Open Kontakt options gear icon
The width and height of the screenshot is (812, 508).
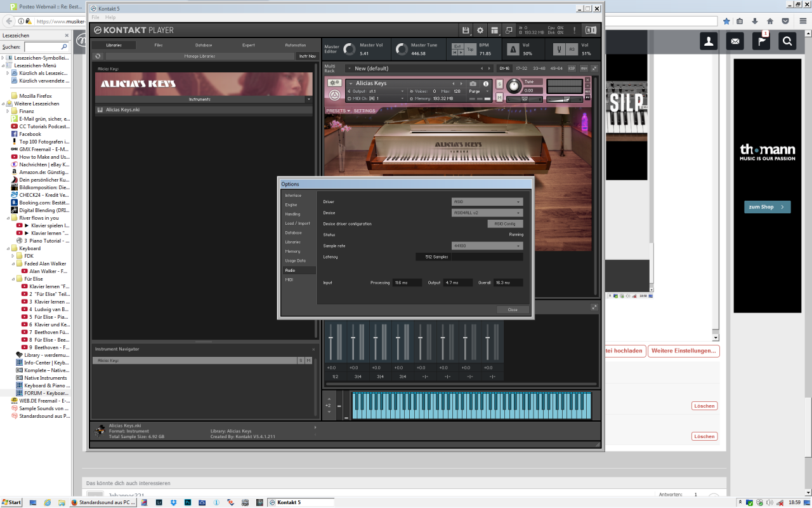(x=480, y=30)
